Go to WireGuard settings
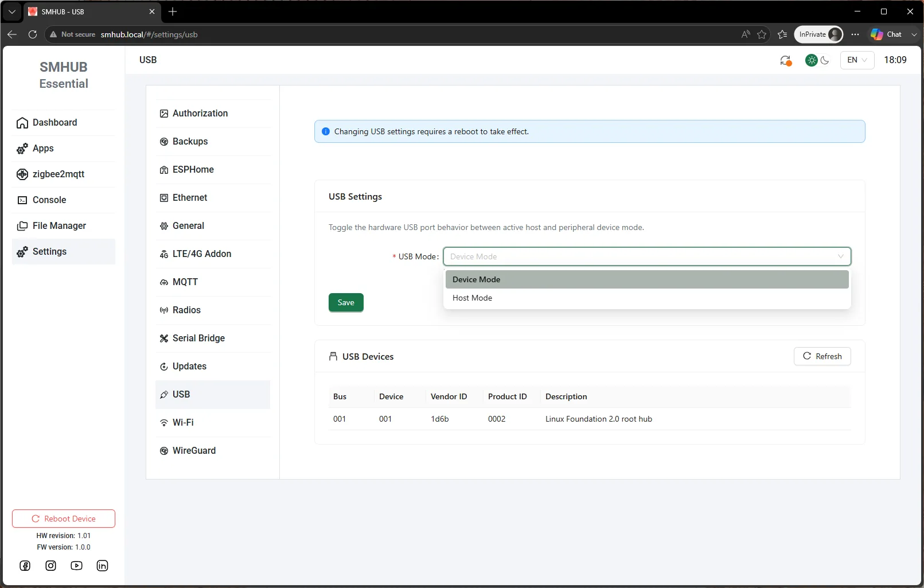The width and height of the screenshot is (924, 588). click(213, 451)
